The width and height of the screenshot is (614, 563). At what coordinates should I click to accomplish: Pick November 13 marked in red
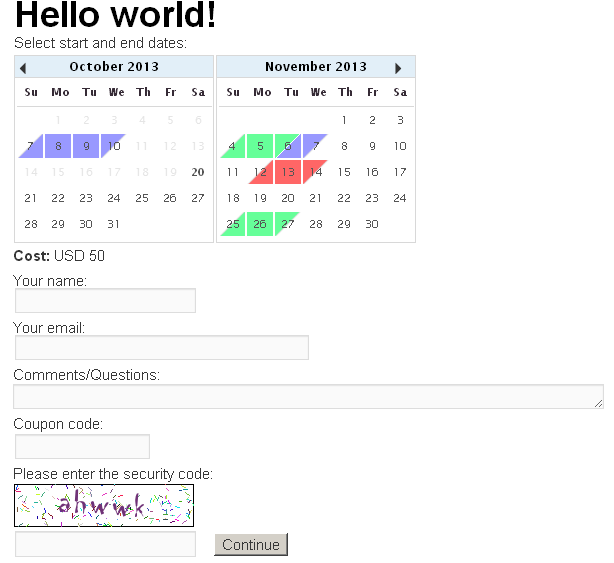288,172
